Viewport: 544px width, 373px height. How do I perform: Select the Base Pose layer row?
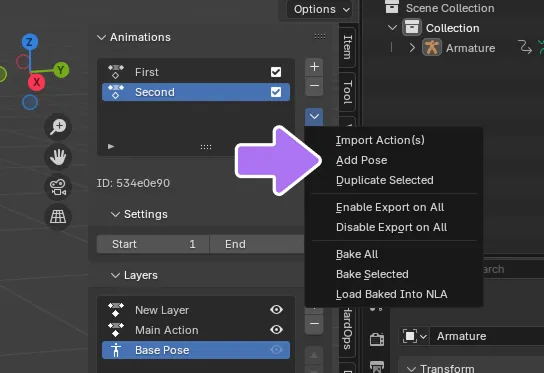(196, 350)
